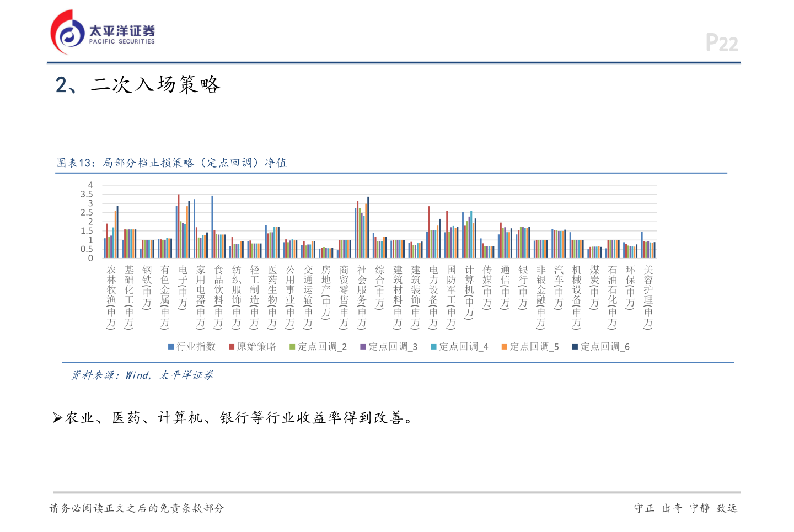The image size is (794, 532).
Task: Click the 定点回调_4 legend label
Action: [x=463, y=347]
